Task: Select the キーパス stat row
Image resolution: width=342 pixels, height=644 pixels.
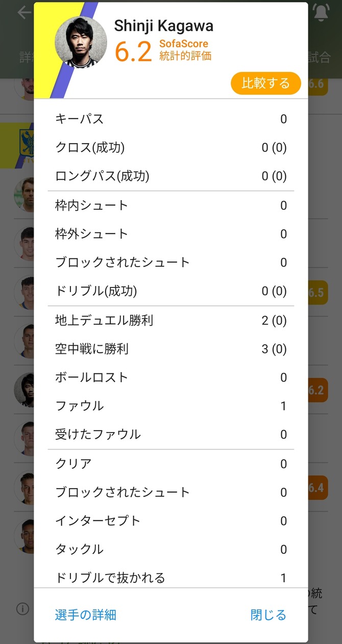Action: 170,119
